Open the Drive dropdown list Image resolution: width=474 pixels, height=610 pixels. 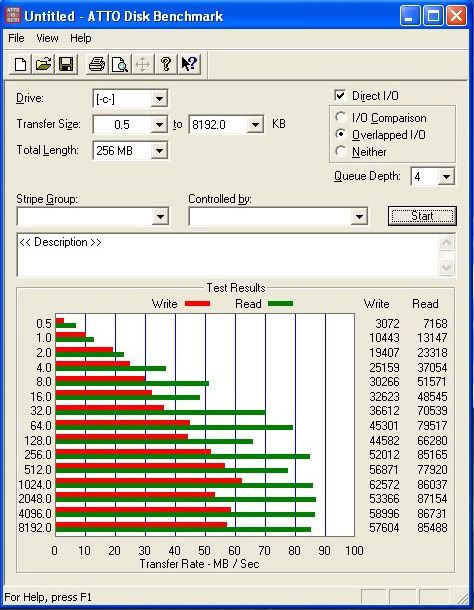tap(159, 98)
